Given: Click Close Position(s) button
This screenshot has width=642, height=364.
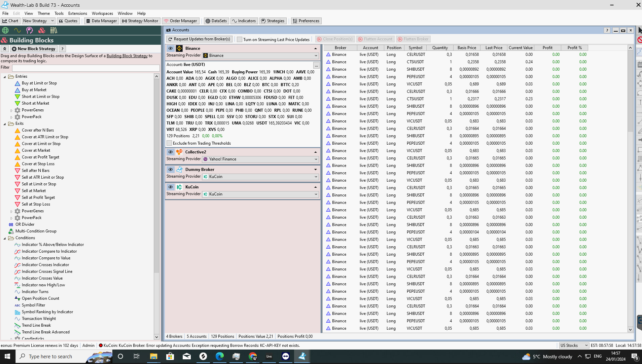Looking at the screenshot, I should coord(335,39).
